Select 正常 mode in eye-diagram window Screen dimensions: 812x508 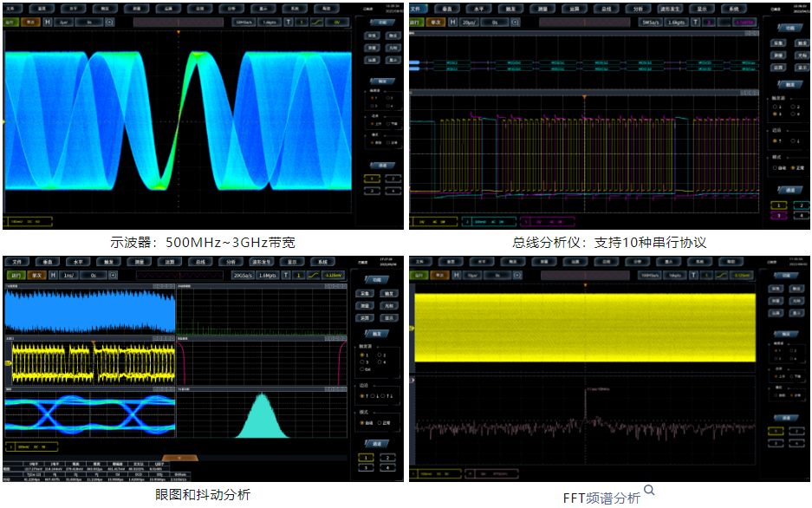click(x=382, y=423)
